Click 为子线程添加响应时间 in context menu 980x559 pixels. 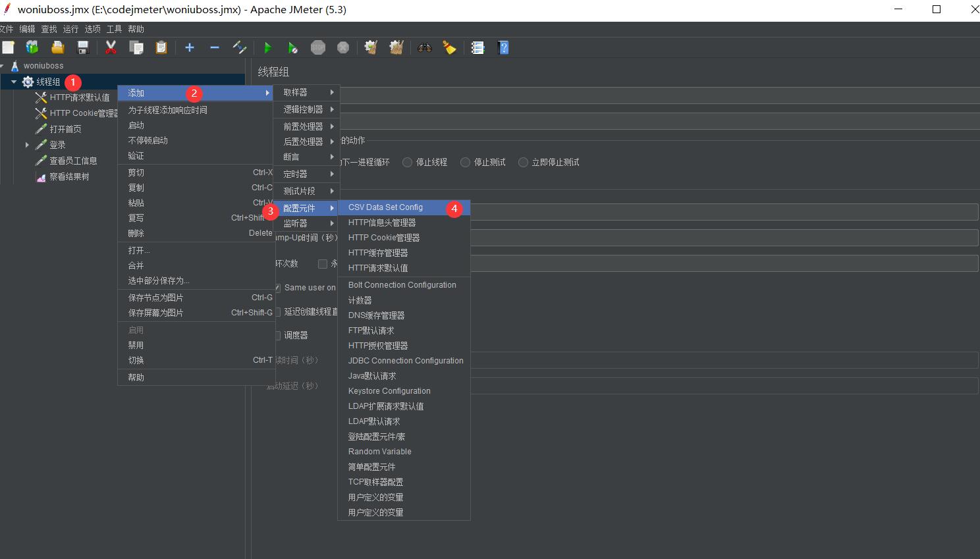click(x=196, y=110)
